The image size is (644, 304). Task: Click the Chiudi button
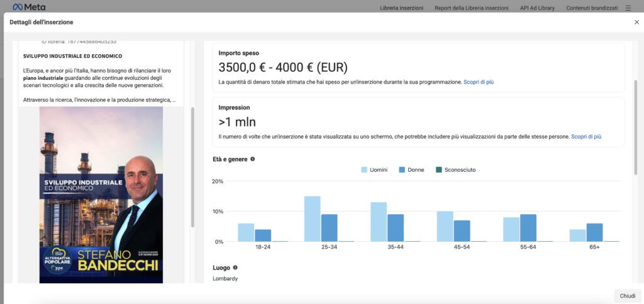(x=627, y=296)
